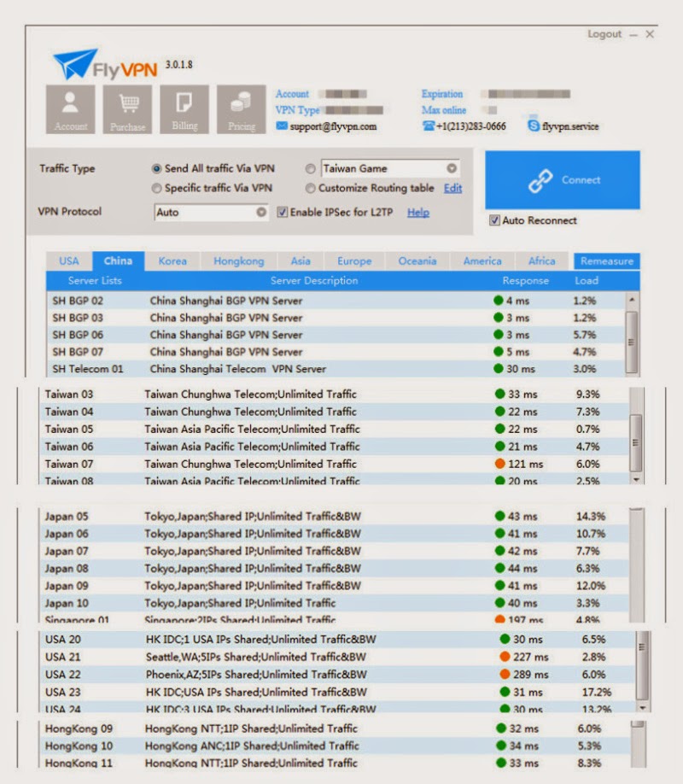
Task: Switch to the Africa tab
Action: point(542,261)
